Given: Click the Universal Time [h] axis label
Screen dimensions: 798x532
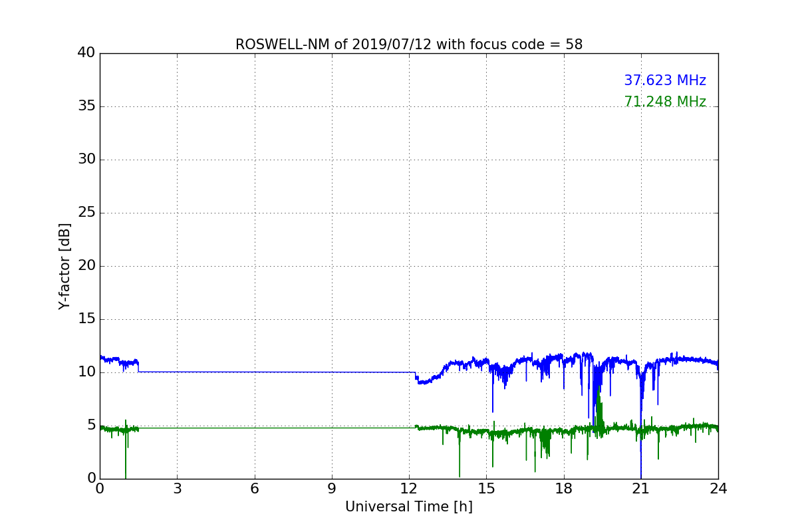Looking at the screenshot, I should [x=409, y=507].
